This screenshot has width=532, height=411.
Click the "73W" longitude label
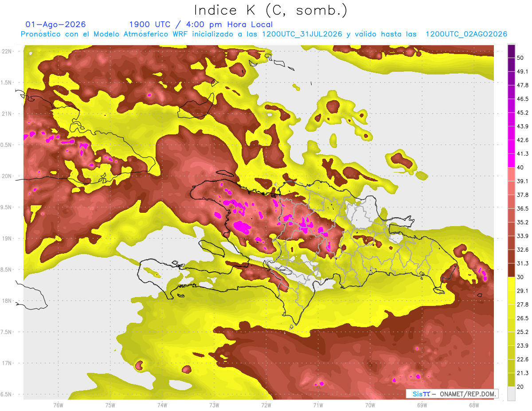(214, 405)
